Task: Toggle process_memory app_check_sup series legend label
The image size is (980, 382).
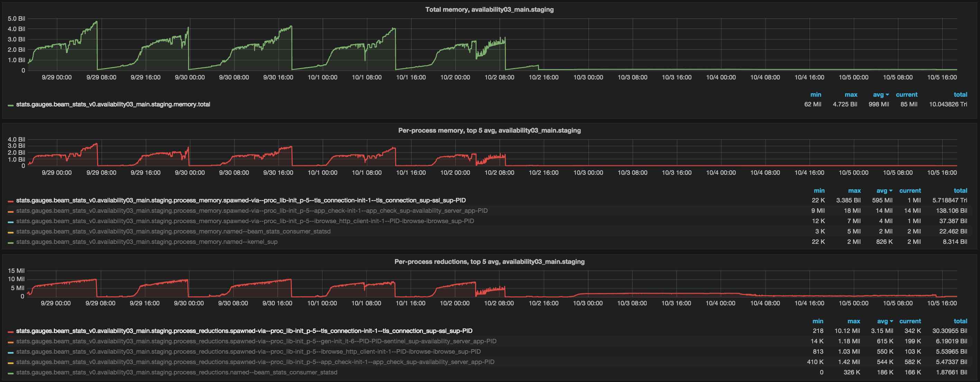Action: point(252,210)
